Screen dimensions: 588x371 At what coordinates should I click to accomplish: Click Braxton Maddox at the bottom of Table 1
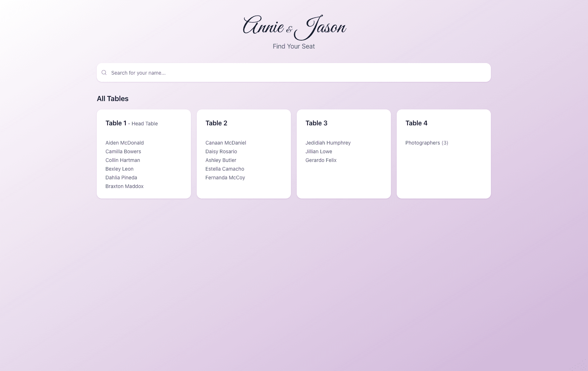pyautogui.click(x=124, y=186)
